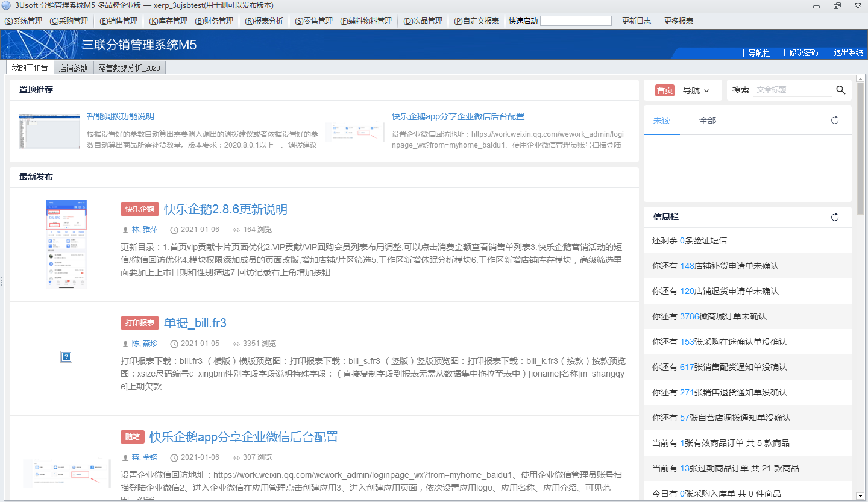Screen dimensions: 868x502
Task: Open the 系统管理 menu
Action: (x=24, y=20)
